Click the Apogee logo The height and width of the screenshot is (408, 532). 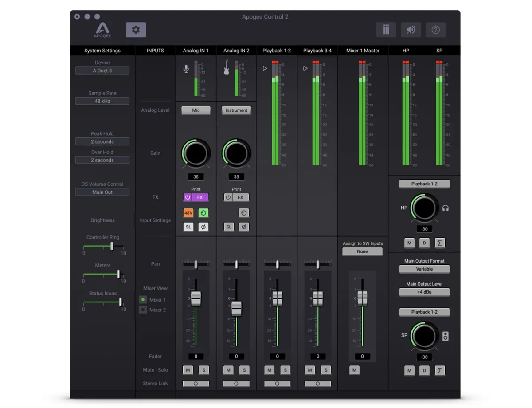[102, 30]
